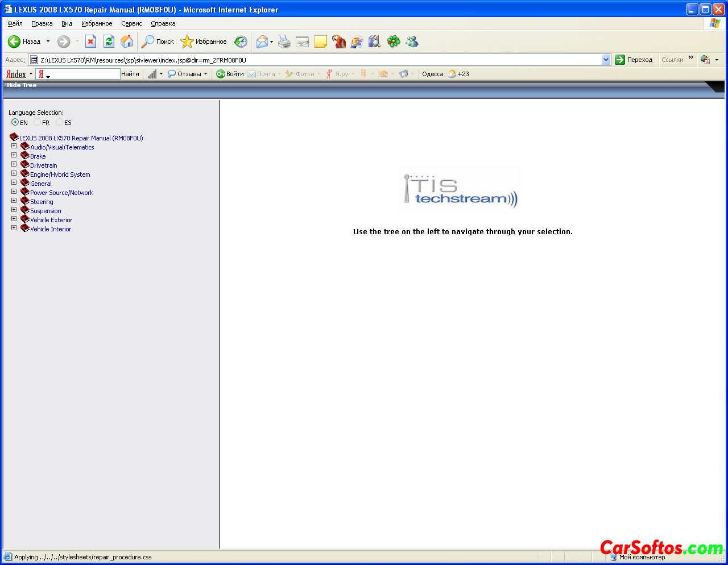Select the EN language radio button
Image resolution: width=728 pixels, height=565 pixels.
[x=15, y=122]
